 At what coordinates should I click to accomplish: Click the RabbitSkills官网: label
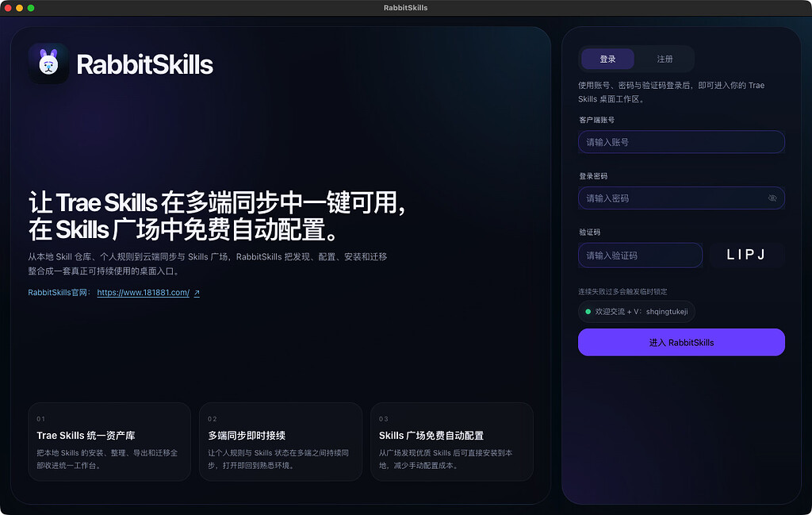pos(59,293)
